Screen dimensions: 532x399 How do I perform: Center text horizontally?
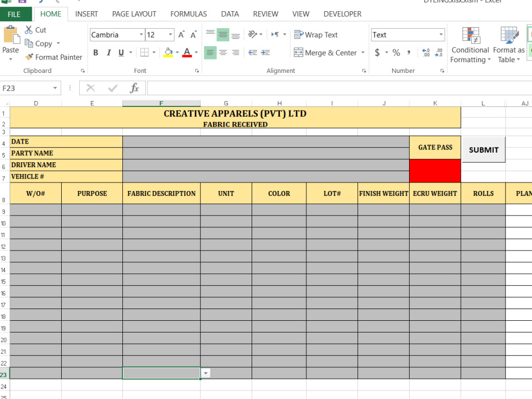click(223, 53)
